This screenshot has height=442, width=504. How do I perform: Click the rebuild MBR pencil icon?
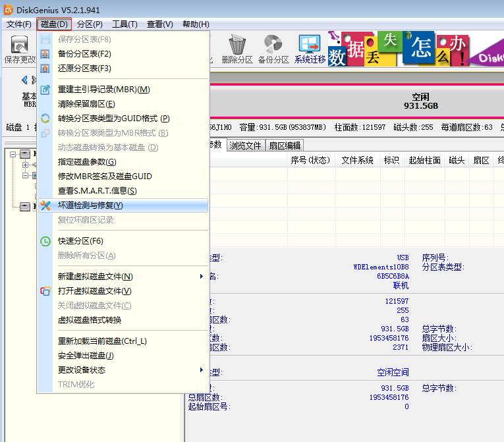pos(45,90)
